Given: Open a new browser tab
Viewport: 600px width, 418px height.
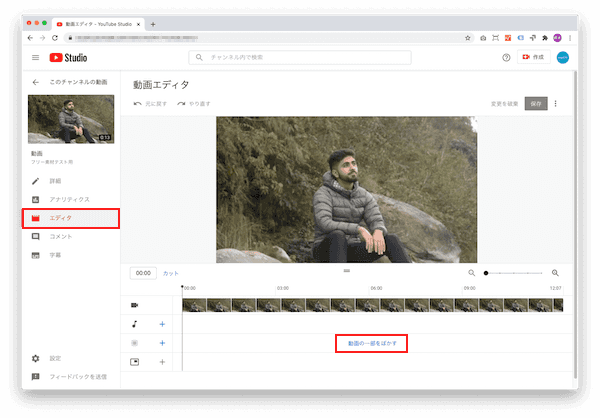Looking at the screenshot, I should [x=153, y=24].
